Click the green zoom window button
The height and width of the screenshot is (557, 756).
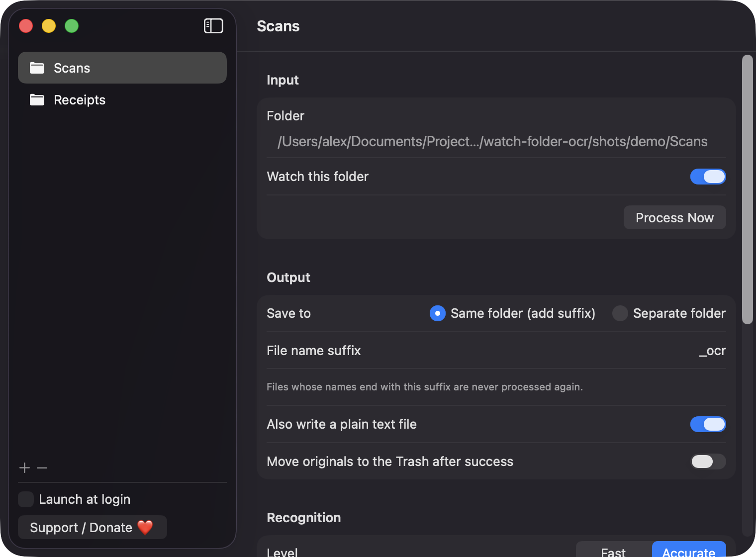pyautogui.click(x=72, y=26)
